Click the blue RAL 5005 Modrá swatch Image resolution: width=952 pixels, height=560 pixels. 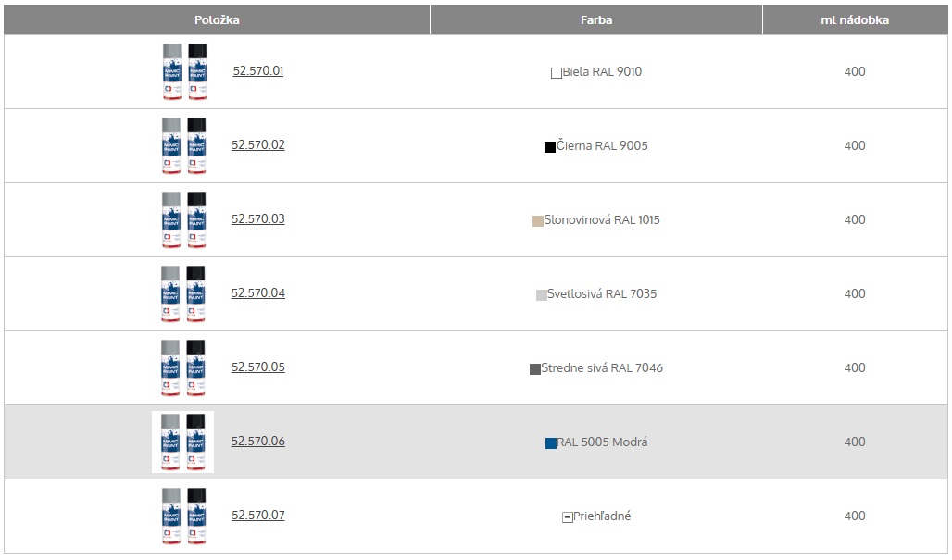click(x=551, y=442)
